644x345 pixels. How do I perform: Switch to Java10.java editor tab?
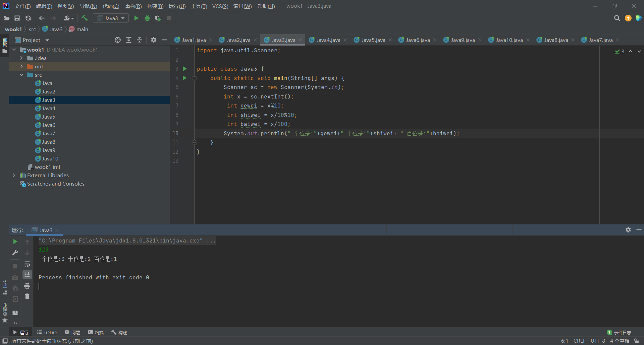[x=509, y=40]
